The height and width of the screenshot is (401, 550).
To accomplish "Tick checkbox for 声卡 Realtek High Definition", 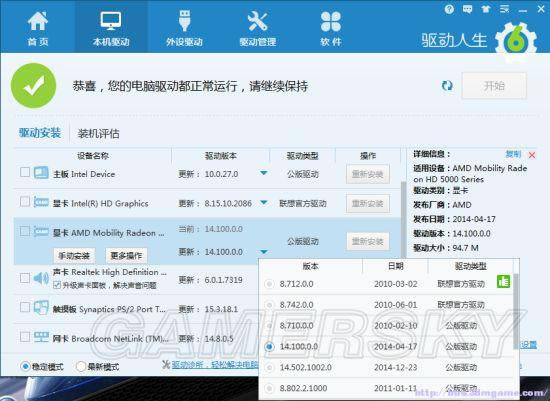I will [x=25, y=278].
